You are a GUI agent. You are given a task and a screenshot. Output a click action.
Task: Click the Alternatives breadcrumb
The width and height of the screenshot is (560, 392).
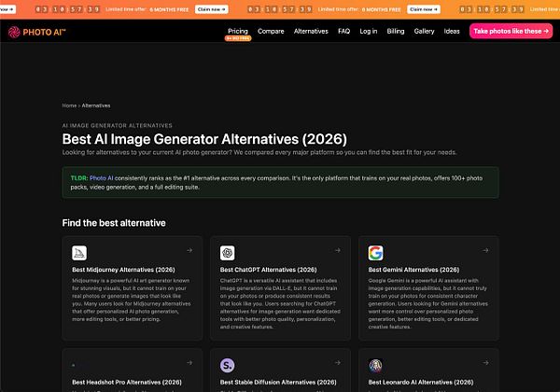coord(96,105)
